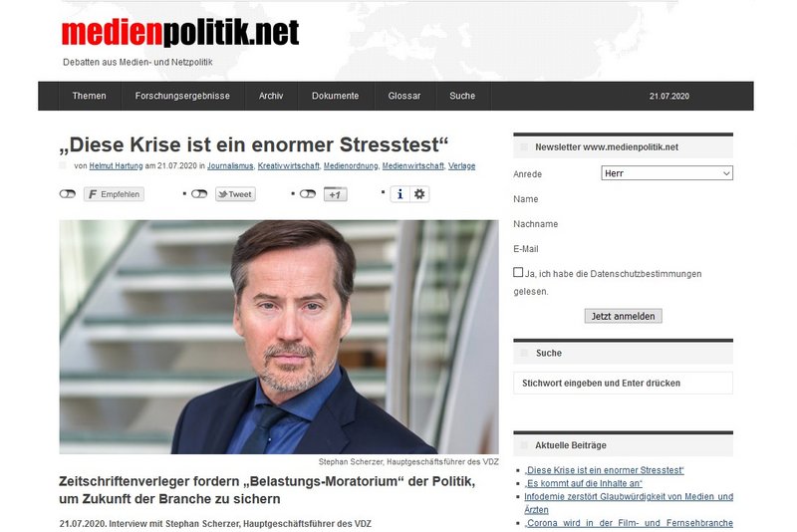Open the author link Helmut Hartung

tap(116, 165)
